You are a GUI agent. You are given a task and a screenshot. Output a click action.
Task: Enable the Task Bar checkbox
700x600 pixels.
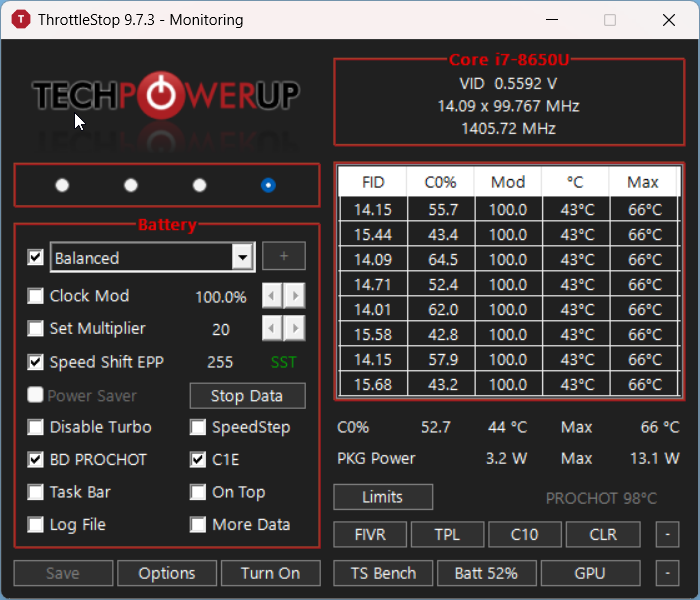(35, 492)
